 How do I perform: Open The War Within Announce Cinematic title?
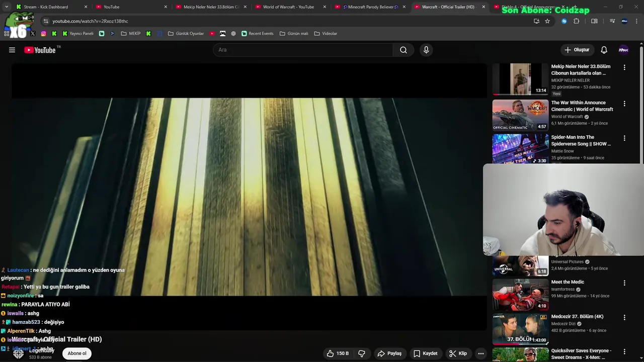[582, 106]
